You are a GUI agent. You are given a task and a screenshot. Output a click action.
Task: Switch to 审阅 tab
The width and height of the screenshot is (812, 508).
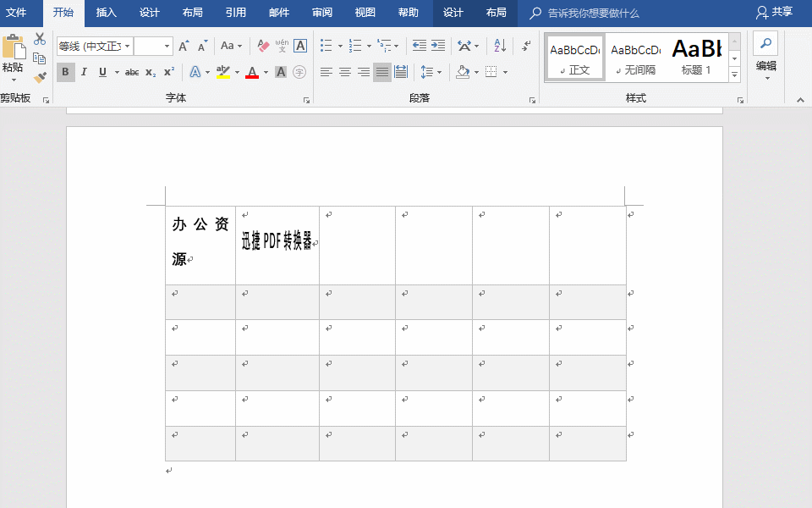click(322, 13)
